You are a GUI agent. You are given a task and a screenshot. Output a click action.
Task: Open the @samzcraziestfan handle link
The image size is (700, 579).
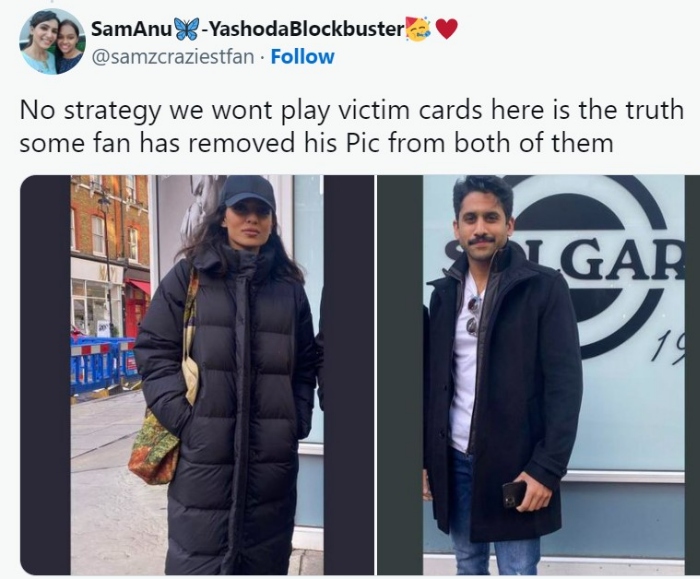click(172, 57)
